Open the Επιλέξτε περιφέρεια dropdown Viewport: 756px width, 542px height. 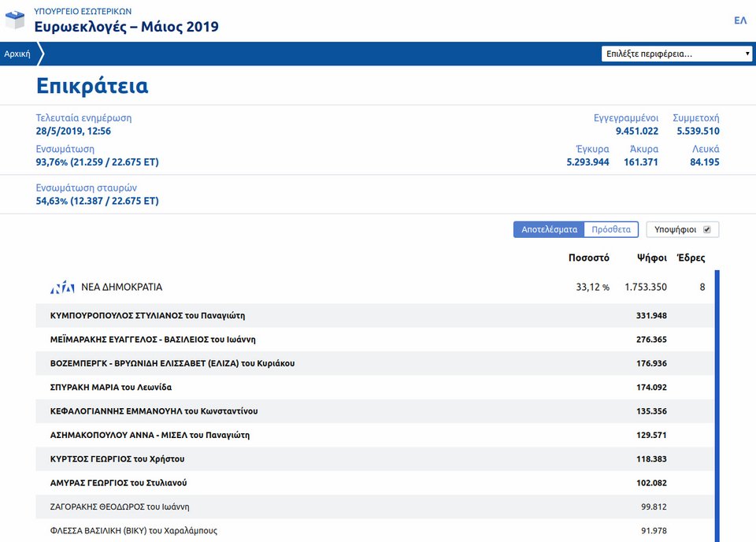pos(676,54)
